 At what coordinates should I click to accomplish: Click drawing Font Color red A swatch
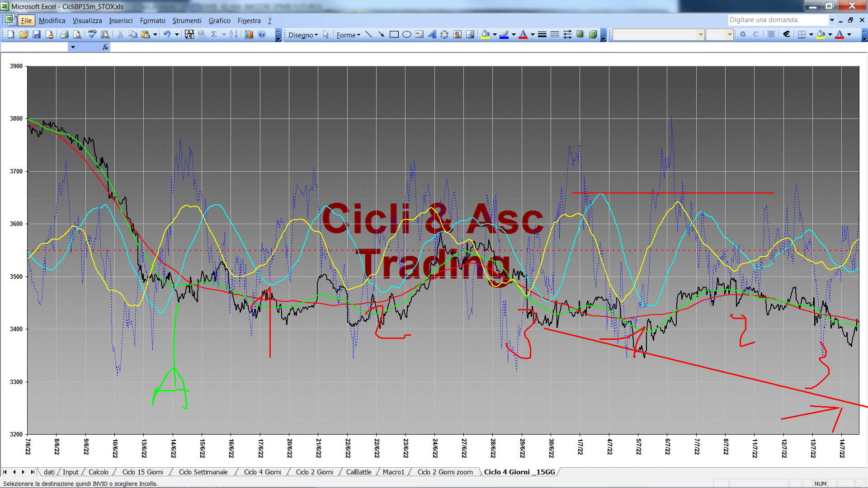point(524,34)
